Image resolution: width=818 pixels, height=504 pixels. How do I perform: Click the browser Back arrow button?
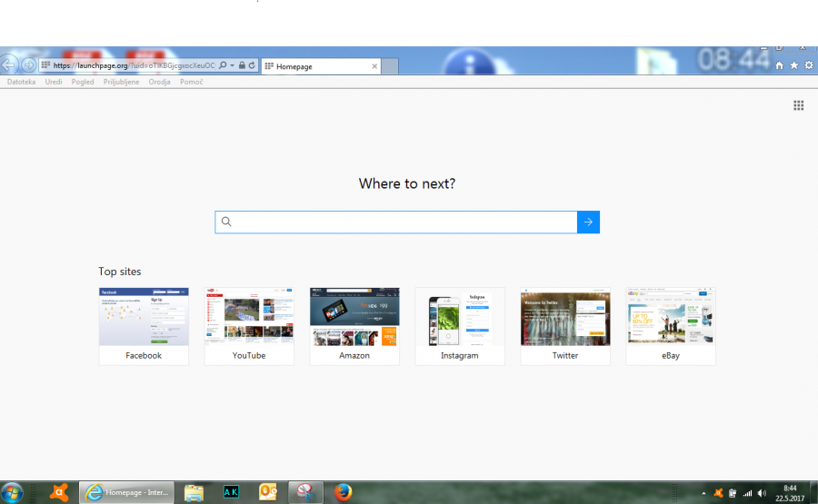click(9, 65)
